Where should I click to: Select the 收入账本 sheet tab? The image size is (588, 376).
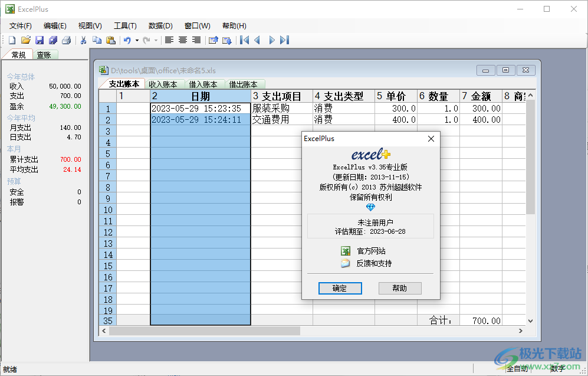click(x=163, y=84)
